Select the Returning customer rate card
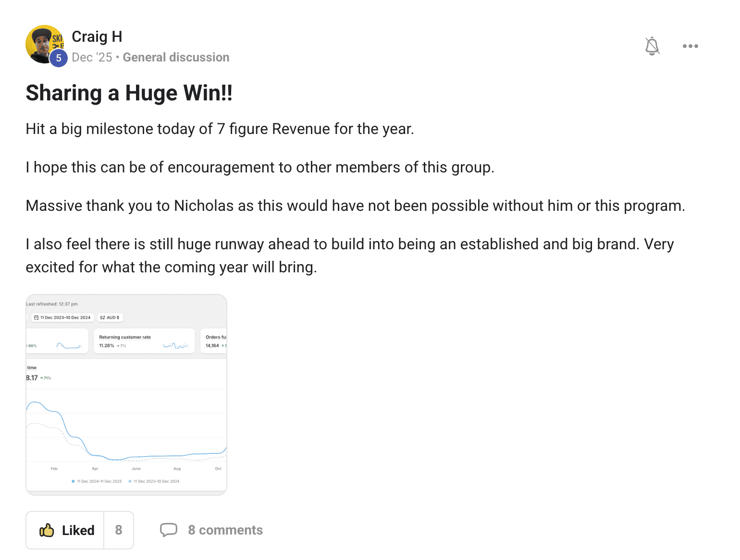This screenshot has height=560, width=740. point(144,341)
